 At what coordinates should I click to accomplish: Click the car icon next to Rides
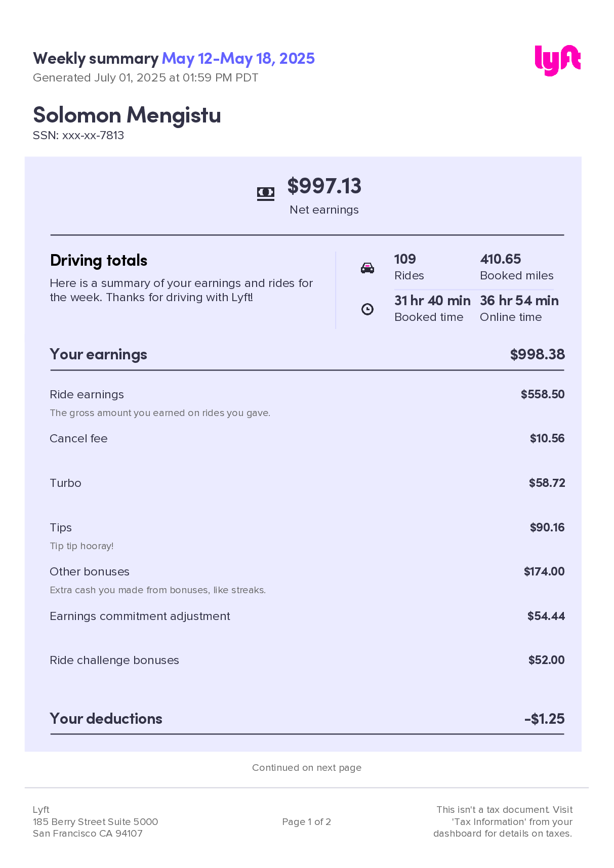tap(367, 268)
